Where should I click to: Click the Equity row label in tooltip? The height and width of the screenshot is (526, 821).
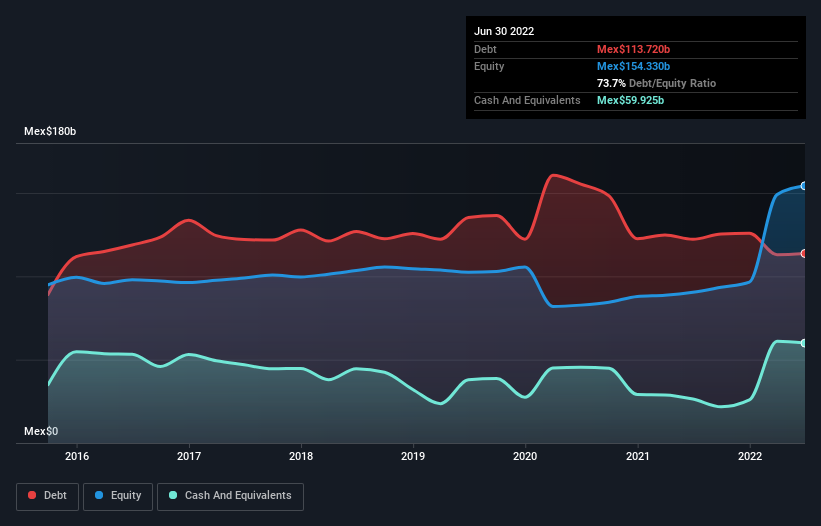pos(489,66)
